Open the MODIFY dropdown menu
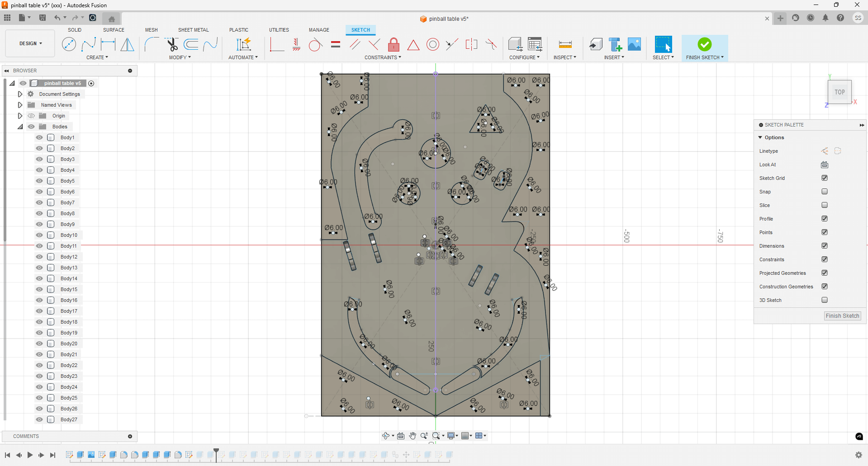The width and height of the screenshot is (868, 466). pyautogui.click(x=180, y=57)
